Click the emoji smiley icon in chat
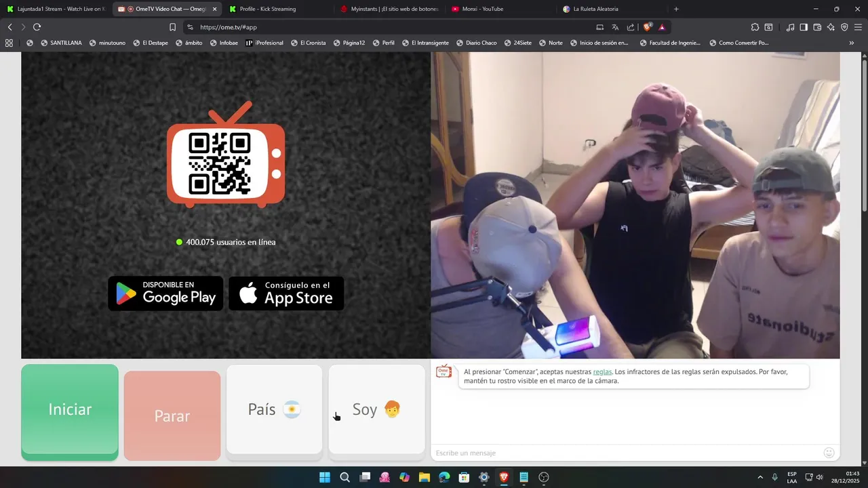Viewport: 868px width, 488px height. [x=829, y=453]
